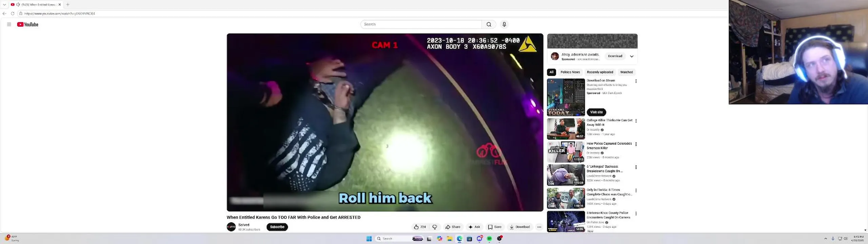The height and width of the screenshot is (244, 868).
Task: Open the Solved channel avatar
Action: click(231, 227)
